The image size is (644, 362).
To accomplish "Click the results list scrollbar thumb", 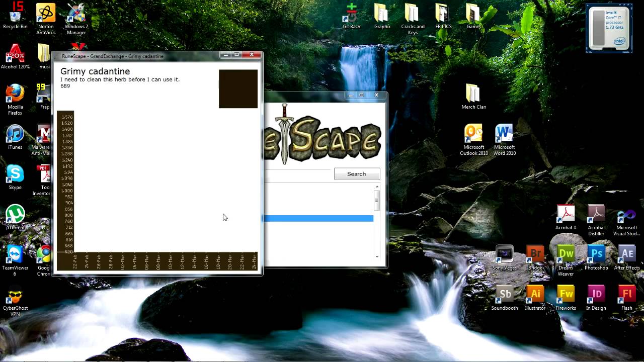I will coord(376,200).
